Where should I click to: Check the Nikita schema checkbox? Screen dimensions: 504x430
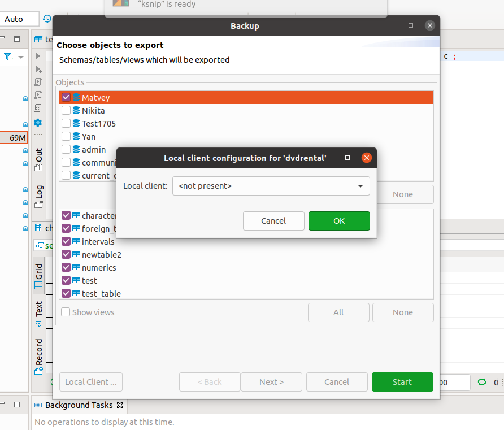pyautogui.click(x=66, y=110)
